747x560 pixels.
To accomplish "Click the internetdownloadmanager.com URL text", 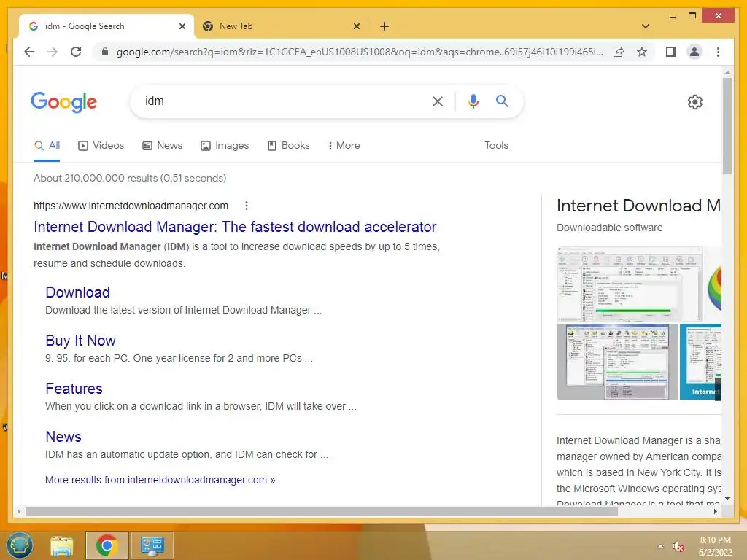I will (x=131, y=206).
